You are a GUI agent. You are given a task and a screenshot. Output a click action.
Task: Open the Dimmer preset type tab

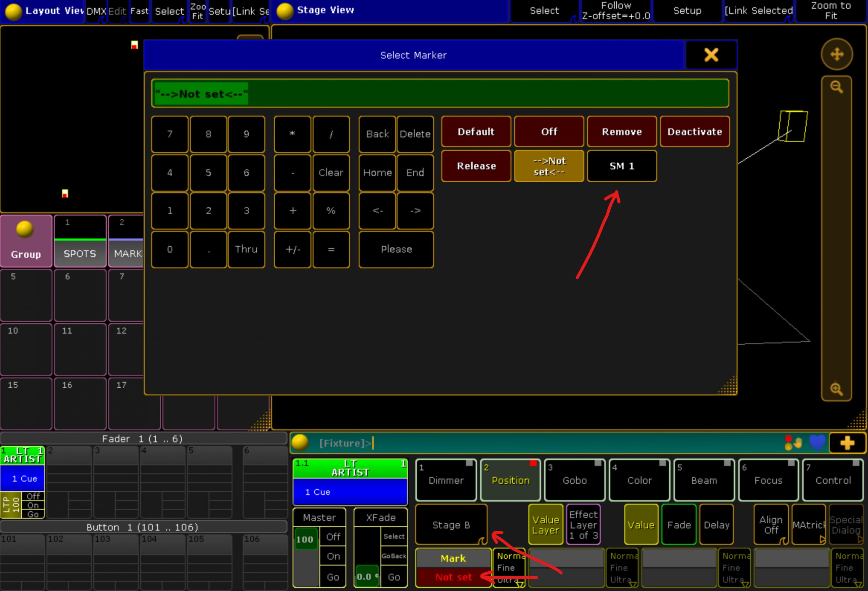pyautogui.click(x=446, y=480)
